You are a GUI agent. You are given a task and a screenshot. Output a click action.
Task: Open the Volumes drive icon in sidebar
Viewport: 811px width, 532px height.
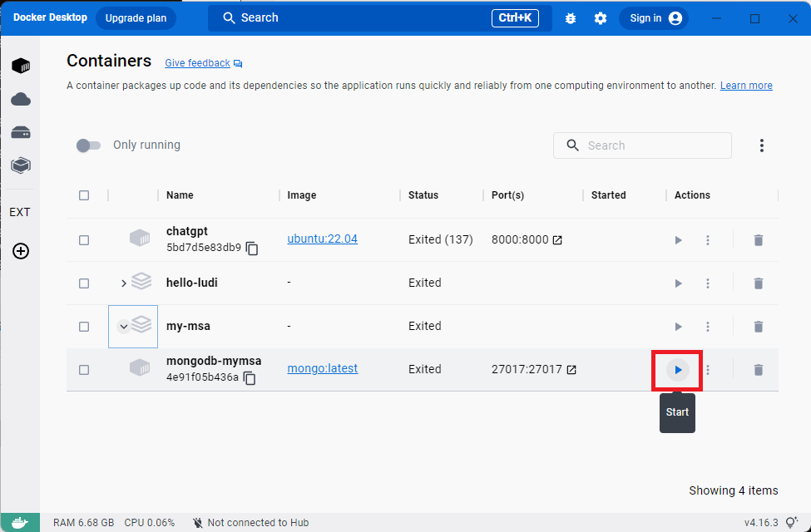tap(21, 132)
